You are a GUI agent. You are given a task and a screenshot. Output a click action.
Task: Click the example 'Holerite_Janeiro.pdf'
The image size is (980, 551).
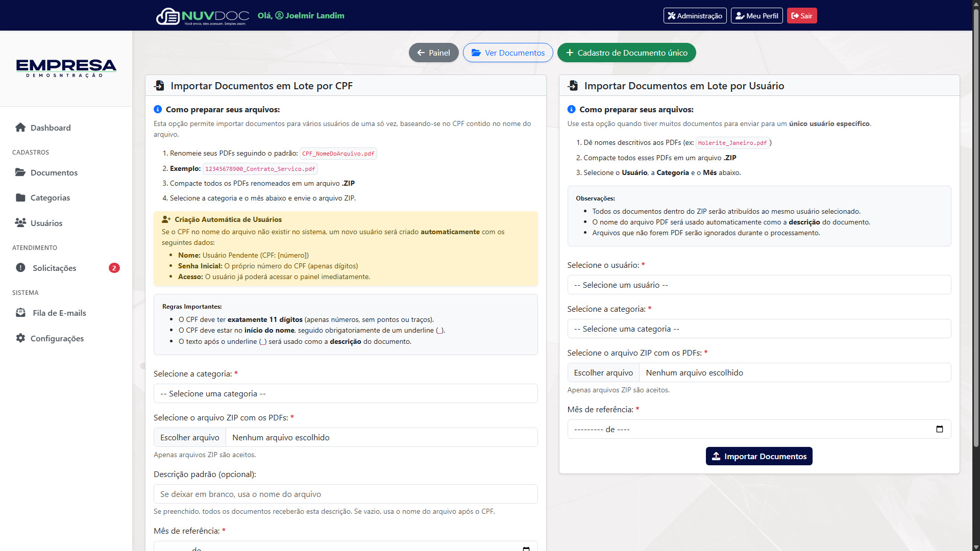pyautogui.click(x=732, y=143)
